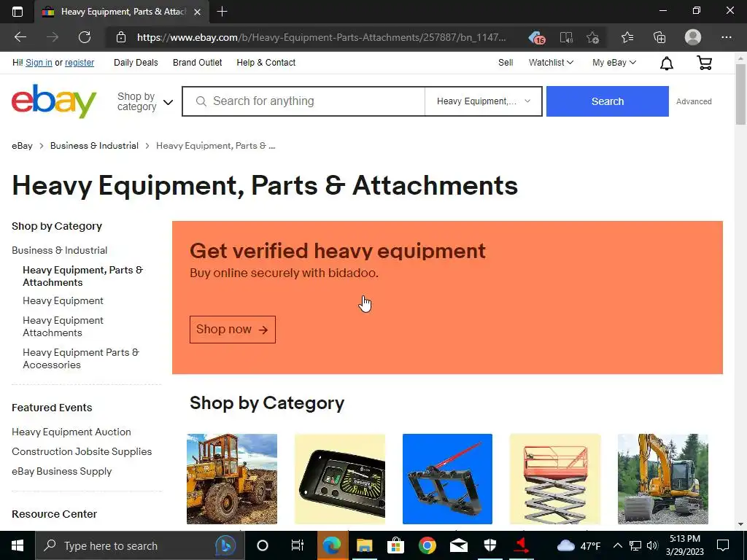
Task: Select Heavy Equipment Parts & Accessories
Action: tap(81, 359)
